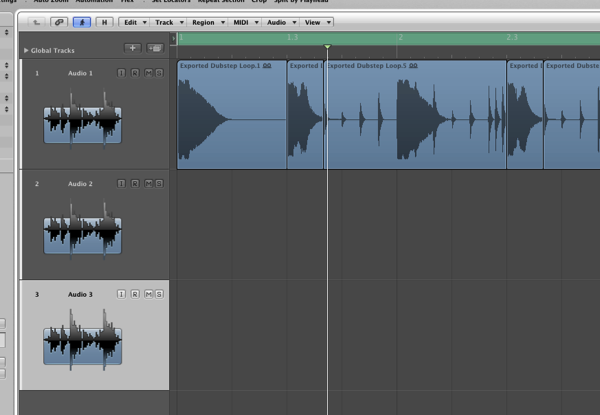
Task: Select the Exported Dubstep Loop.5 region
Action: click(416, 114)
